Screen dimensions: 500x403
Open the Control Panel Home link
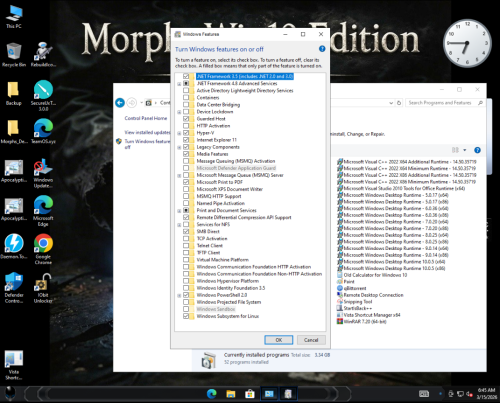[146, 118]
